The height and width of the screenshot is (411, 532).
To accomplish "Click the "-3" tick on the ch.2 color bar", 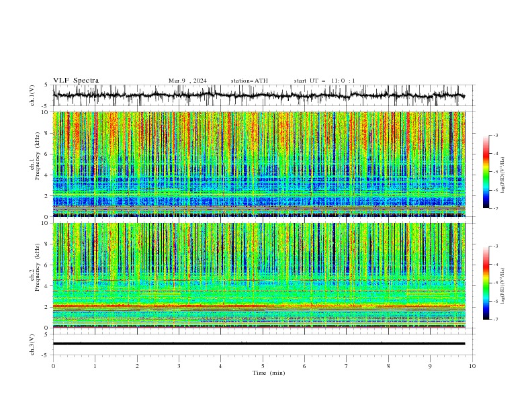I will (x=496, y=246).
